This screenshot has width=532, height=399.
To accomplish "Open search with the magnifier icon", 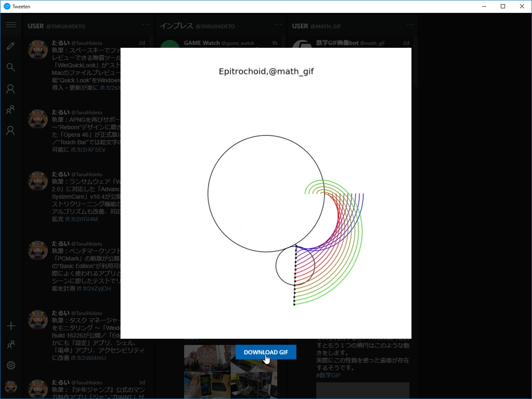I will tap(11, 67).
